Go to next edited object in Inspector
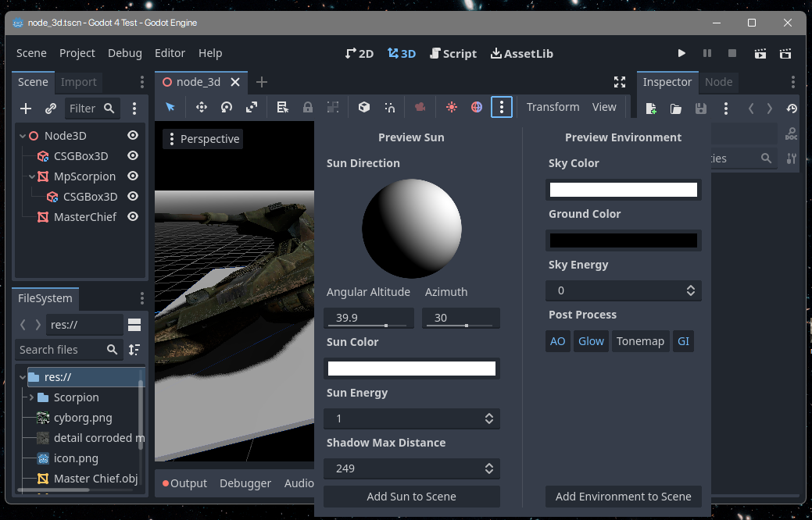Viewport: 812px width, 520px height. tap(770, 109)
